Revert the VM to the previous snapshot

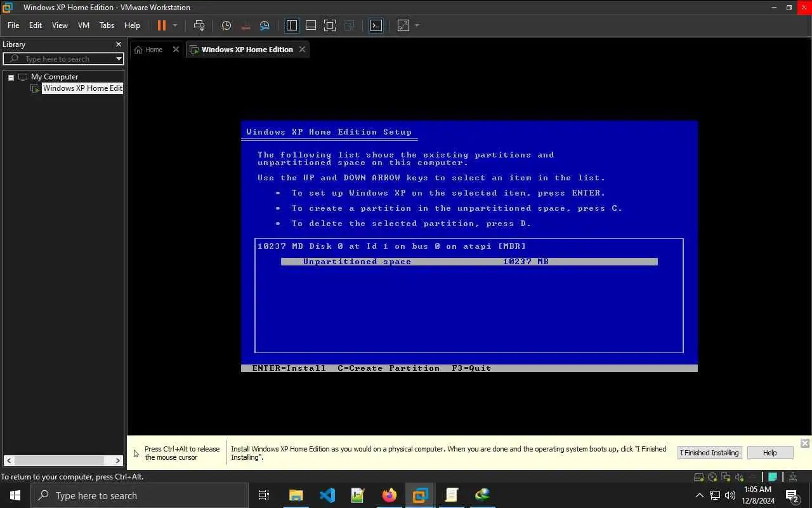(x=246, y=25)
